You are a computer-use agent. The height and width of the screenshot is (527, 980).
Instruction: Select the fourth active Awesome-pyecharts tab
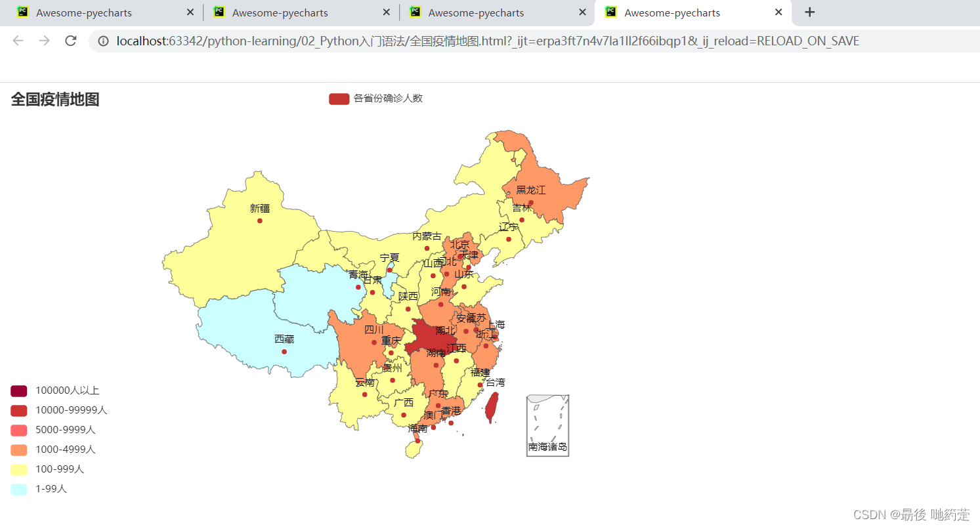coord(692,12)
